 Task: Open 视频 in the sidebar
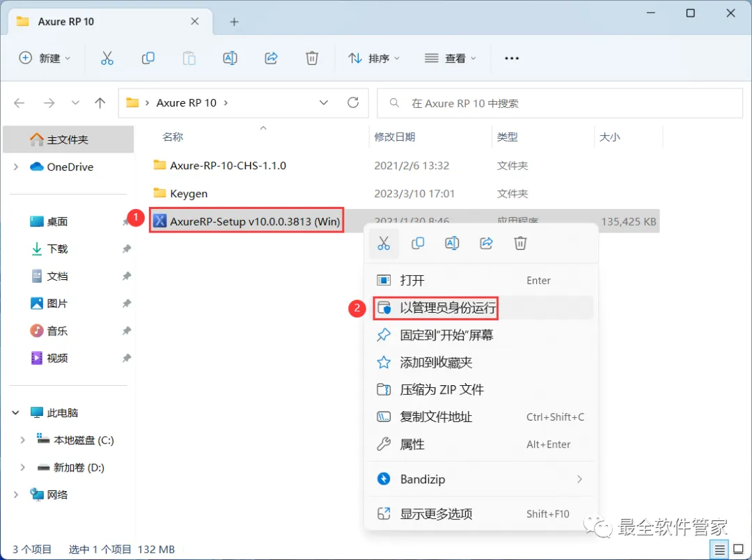click(x=57, y=359)
